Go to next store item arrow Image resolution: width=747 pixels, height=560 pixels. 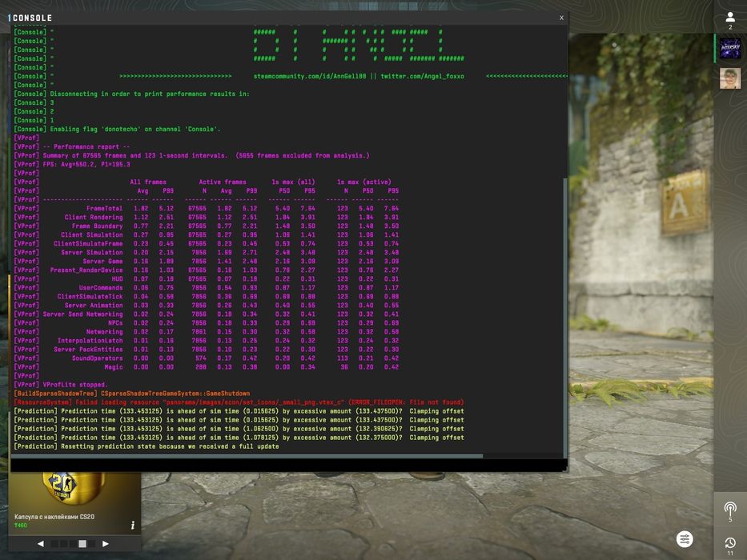(x=106, y=543)
